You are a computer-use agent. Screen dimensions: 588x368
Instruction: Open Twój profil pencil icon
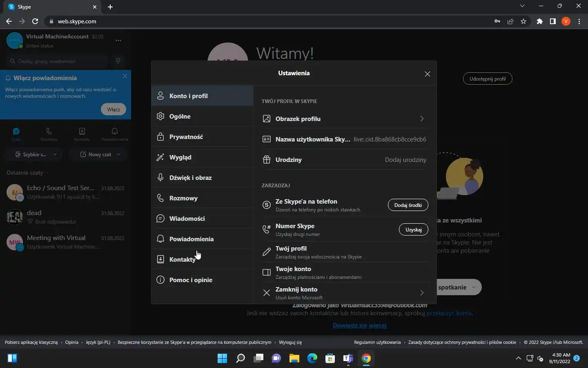[267, 252]
